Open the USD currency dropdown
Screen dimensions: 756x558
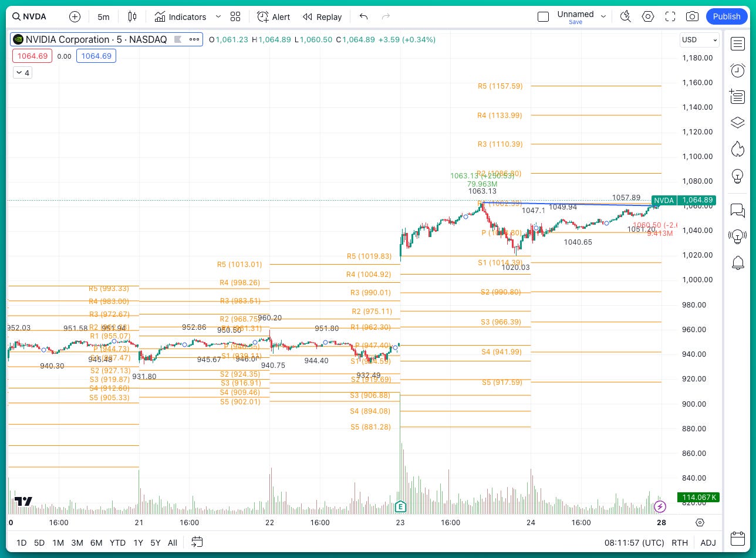(x=700, y=40)
